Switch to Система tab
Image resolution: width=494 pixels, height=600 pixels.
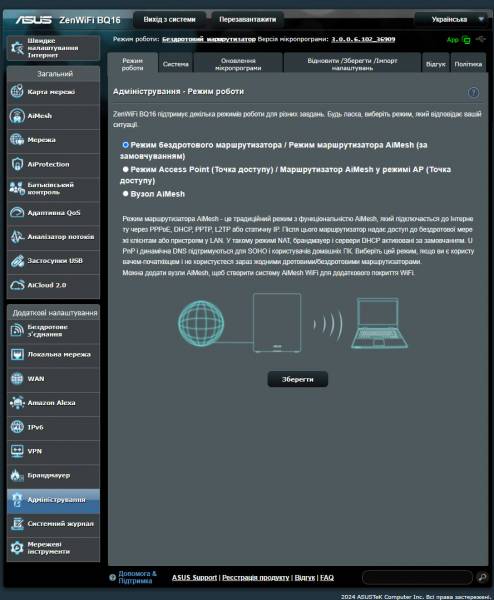[176, 64]
